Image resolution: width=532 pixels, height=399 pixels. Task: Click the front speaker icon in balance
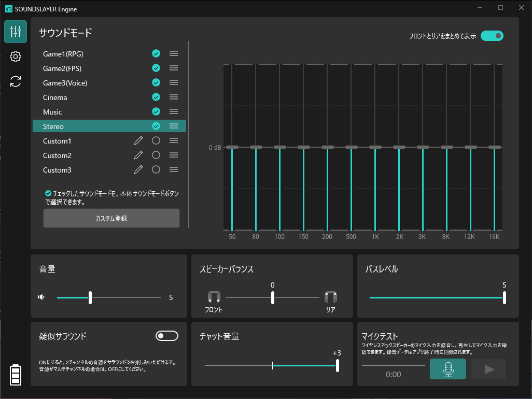tap(214, 297)
